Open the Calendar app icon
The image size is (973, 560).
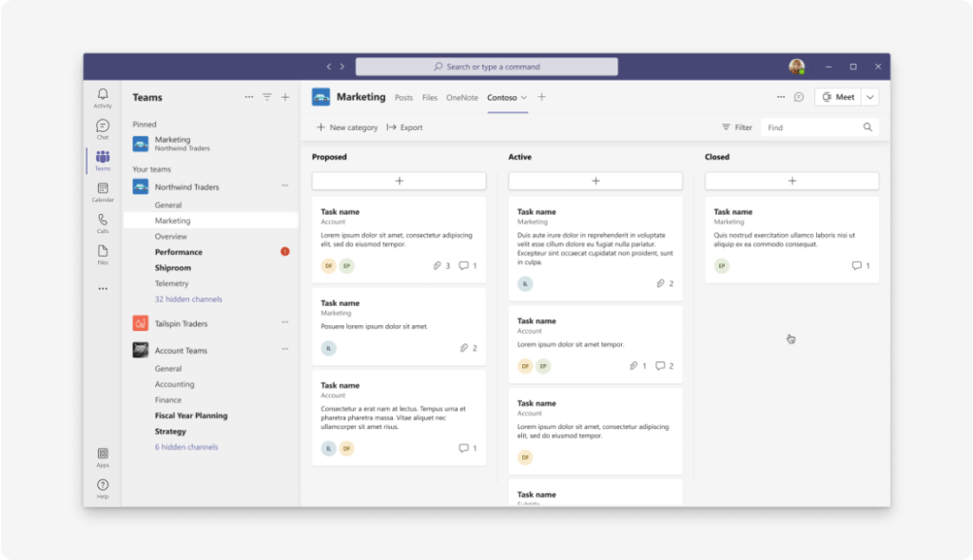click(103, 191)
